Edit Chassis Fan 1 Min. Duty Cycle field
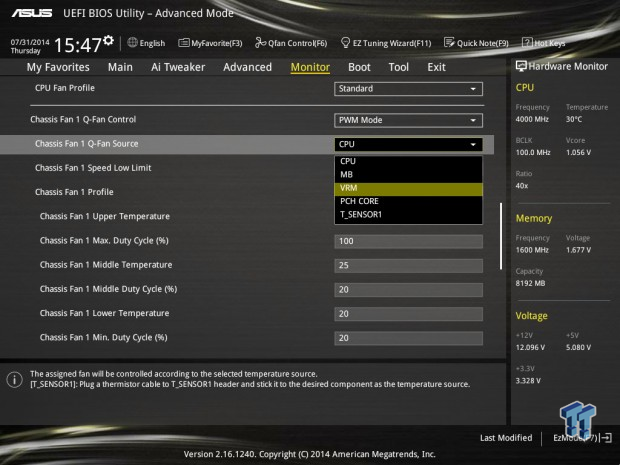 pos(408,338)
